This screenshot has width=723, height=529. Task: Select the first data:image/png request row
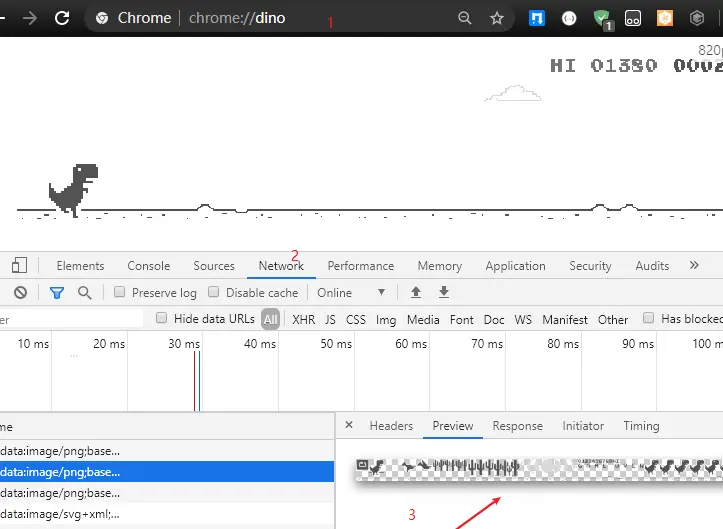click(x=167, y=451)
